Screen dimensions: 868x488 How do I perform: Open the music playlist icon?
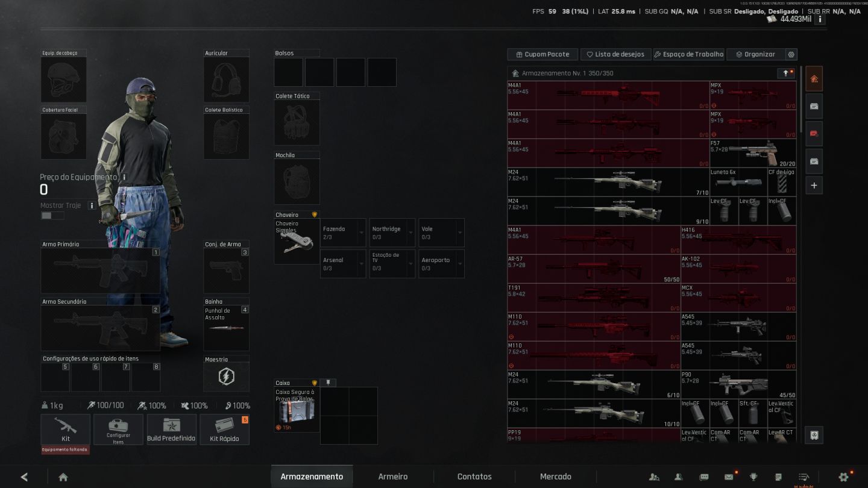coord(804,477)
